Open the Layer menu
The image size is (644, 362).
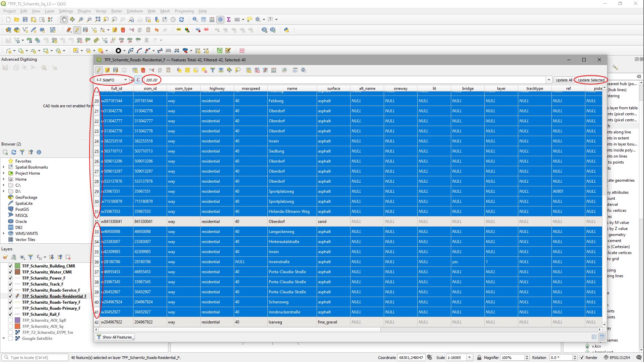click(x=50, y=11)
